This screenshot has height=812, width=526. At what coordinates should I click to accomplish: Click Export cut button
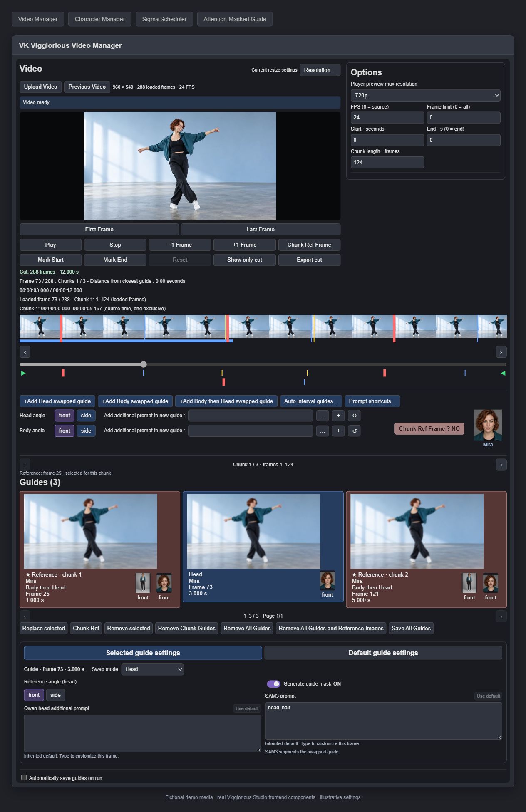click(x=309, y=260)
